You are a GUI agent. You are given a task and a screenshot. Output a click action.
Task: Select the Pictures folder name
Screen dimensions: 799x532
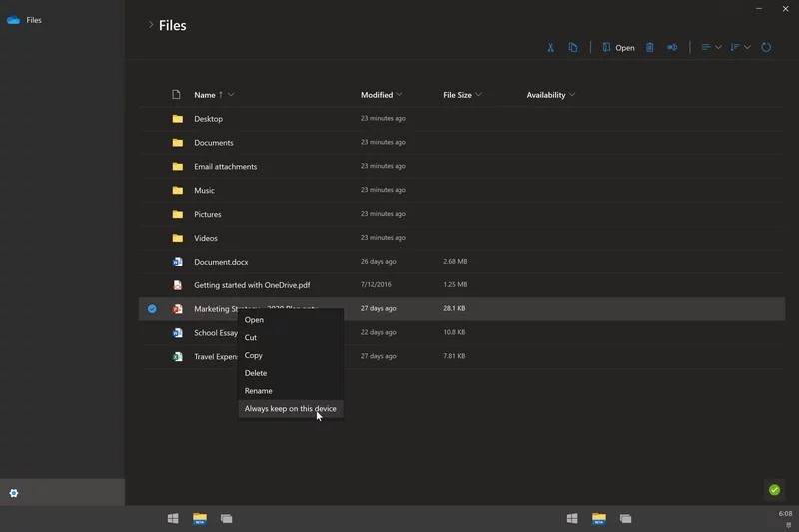click(208, 214)
